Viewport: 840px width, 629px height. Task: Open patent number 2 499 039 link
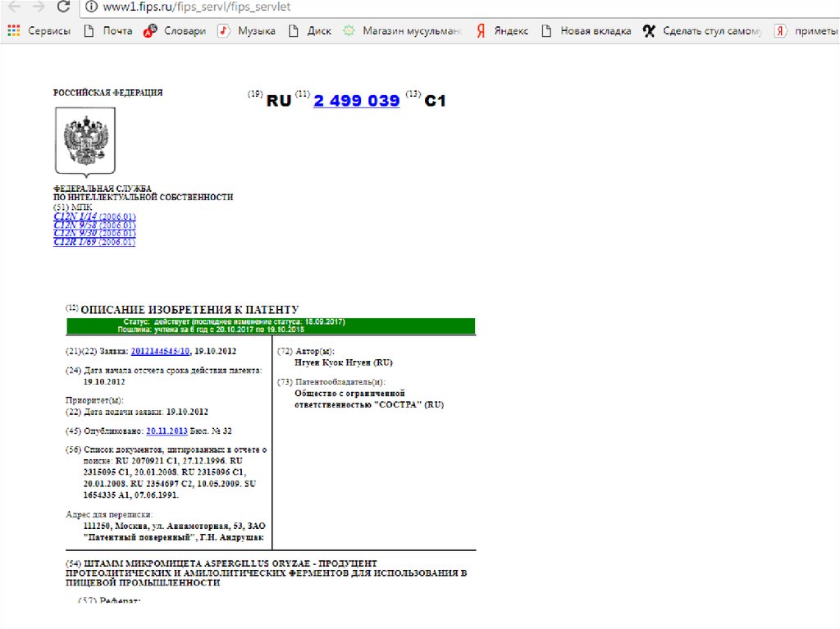coord(356,101)
